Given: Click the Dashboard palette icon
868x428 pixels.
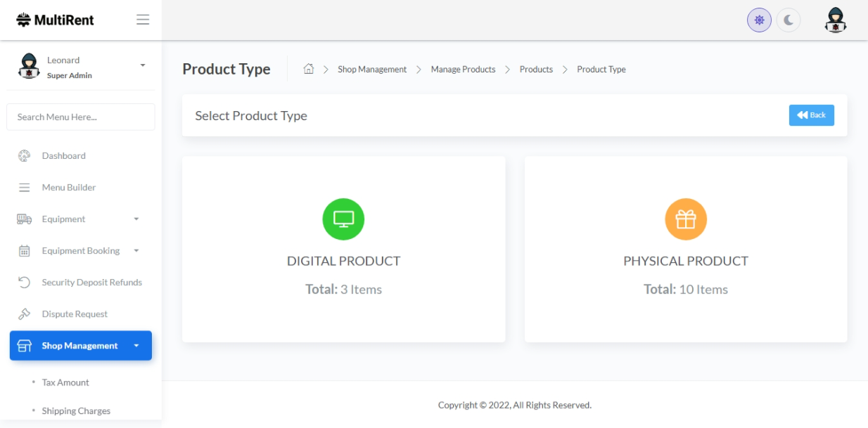Looking at the screenshot, I should pyautogui.click(x=24, y=156).
